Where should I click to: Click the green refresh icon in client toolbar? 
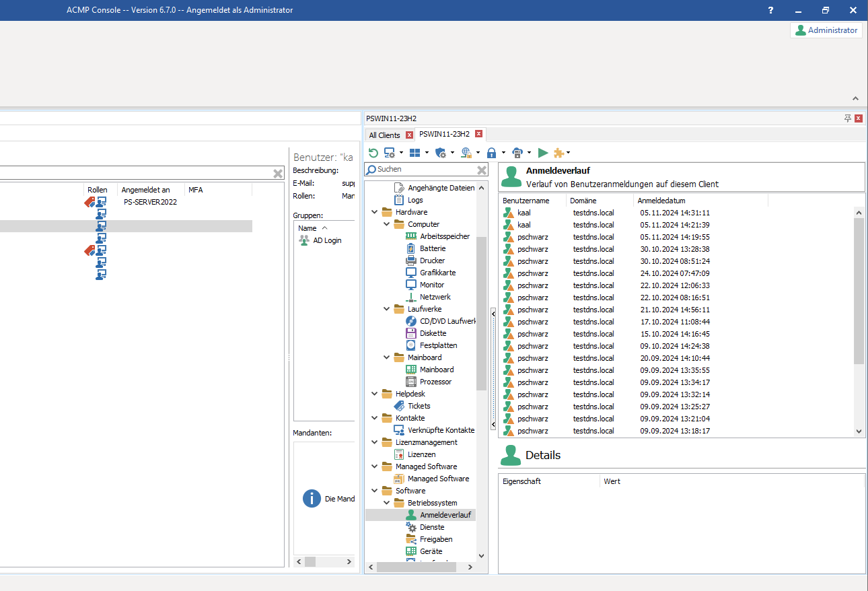373,153
